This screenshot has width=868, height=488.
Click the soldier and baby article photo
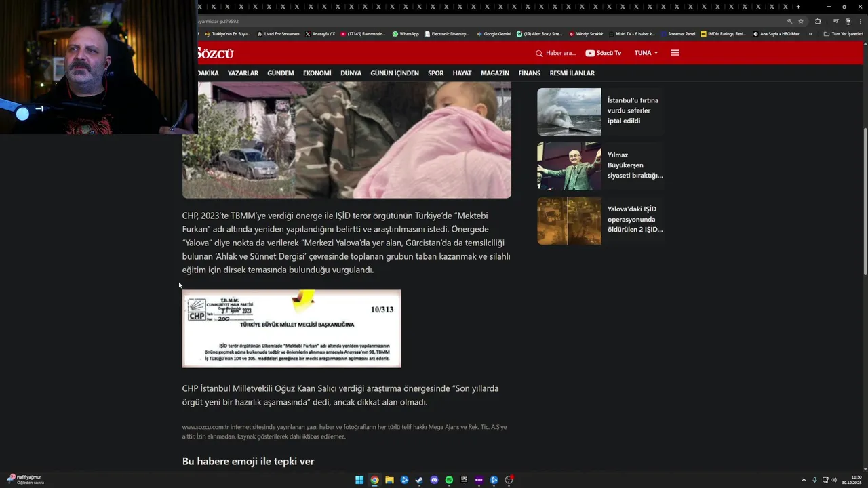pyautogui.click(x=347, y=140)
